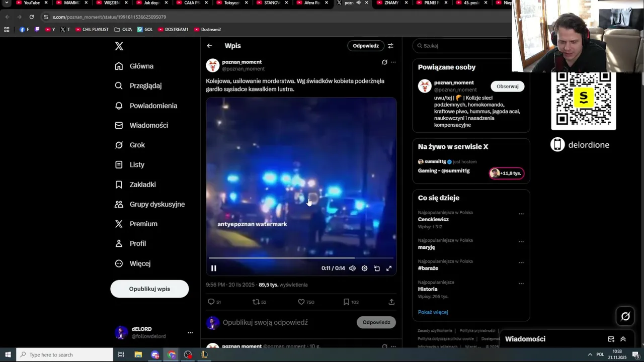644x362 pixels.
Task: Like the post with 750 likes
Action: tap(306, 302)
